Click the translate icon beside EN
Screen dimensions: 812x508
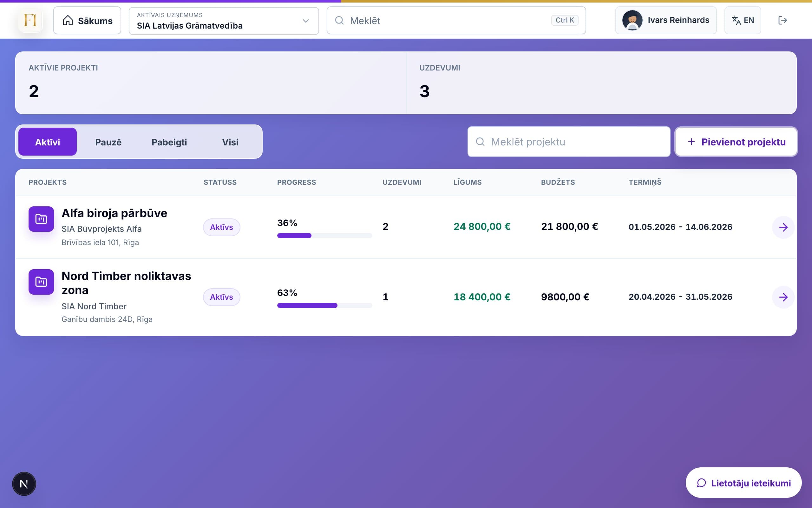(x=737, y=21)
